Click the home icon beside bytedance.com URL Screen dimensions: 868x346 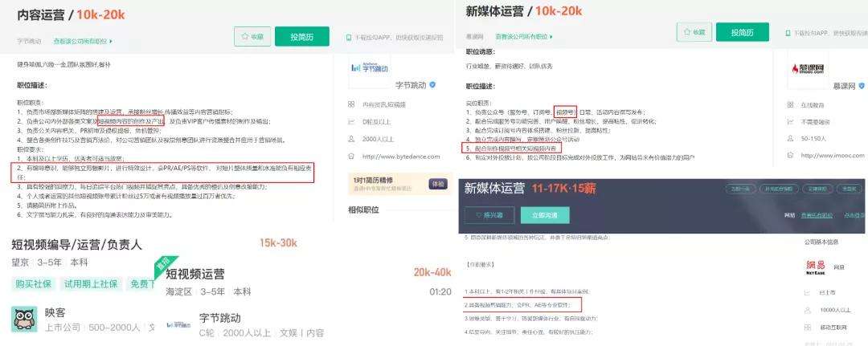pyautogui.click(x=351, y=157)
